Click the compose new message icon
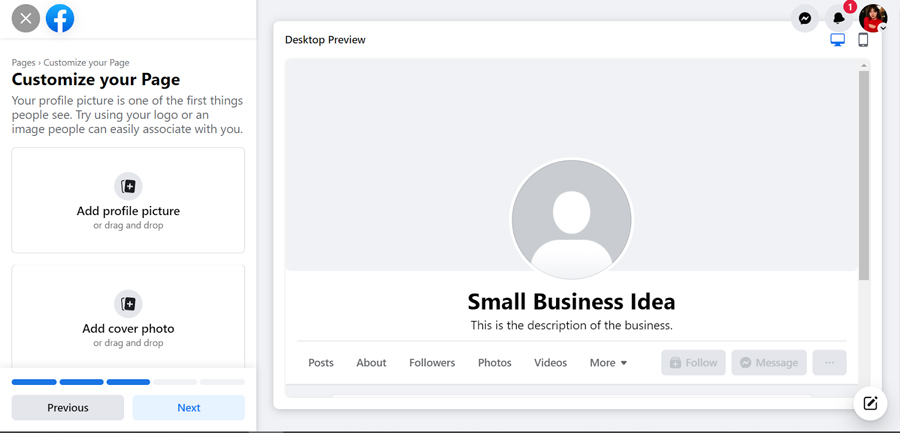 870,403
